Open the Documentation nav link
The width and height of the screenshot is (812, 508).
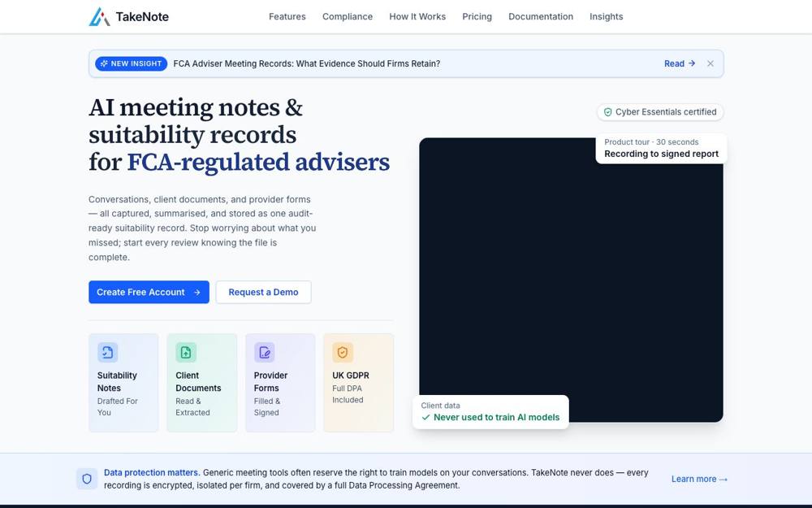[541, 16]
